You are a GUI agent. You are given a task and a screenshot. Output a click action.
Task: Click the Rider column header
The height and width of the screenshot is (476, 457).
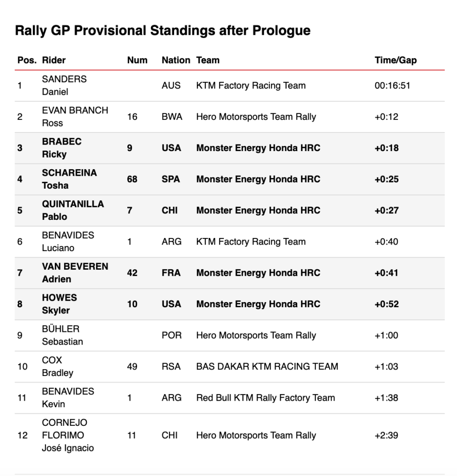coord(54,60)
